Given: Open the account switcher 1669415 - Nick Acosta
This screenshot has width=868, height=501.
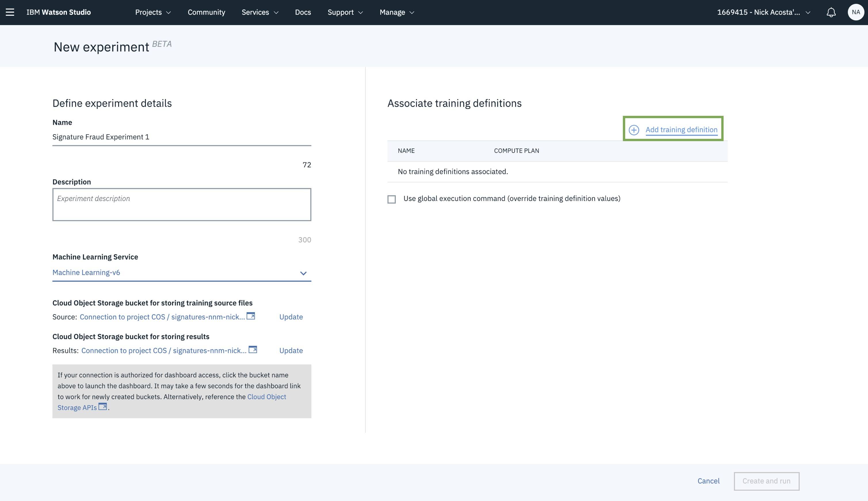Looking at the screenshot, I should click(x=764, y=12).
